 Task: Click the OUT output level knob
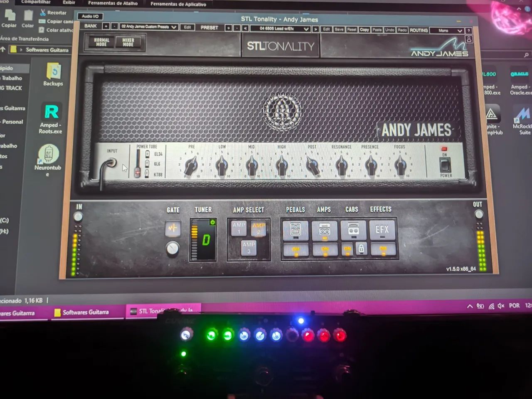click(479, 214)
